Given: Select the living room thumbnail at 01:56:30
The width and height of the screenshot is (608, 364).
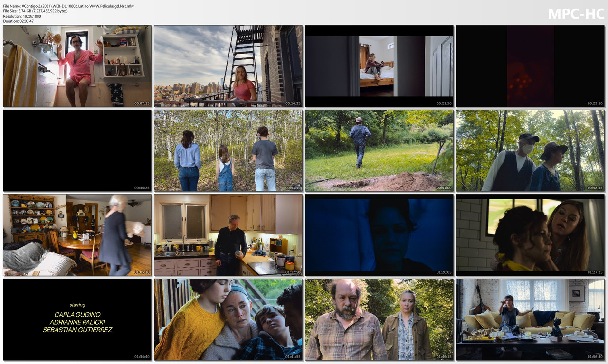Looking at the screenshot, I should (530, 319).
